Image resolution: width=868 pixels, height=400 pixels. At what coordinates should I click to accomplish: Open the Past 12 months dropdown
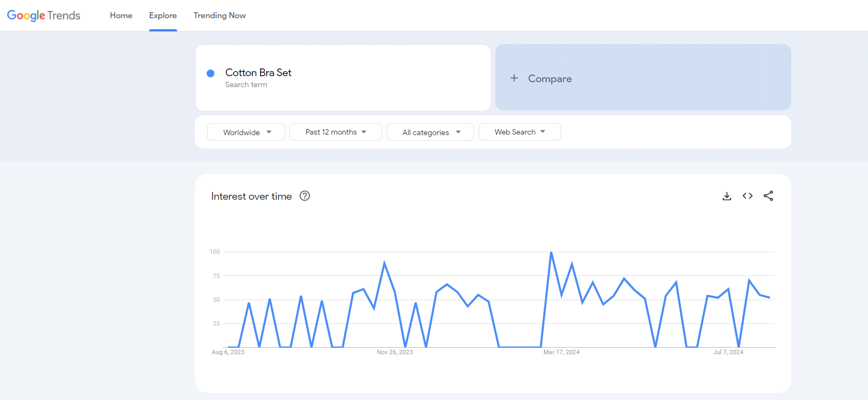(x=336, y=132)
